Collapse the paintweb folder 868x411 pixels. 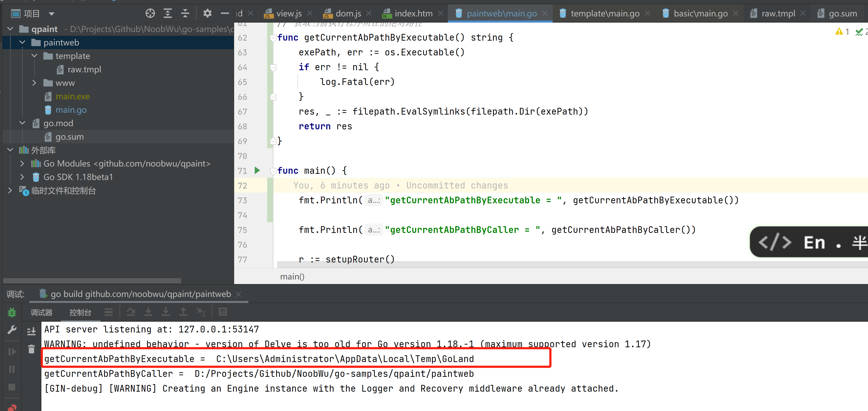point(22,42)
